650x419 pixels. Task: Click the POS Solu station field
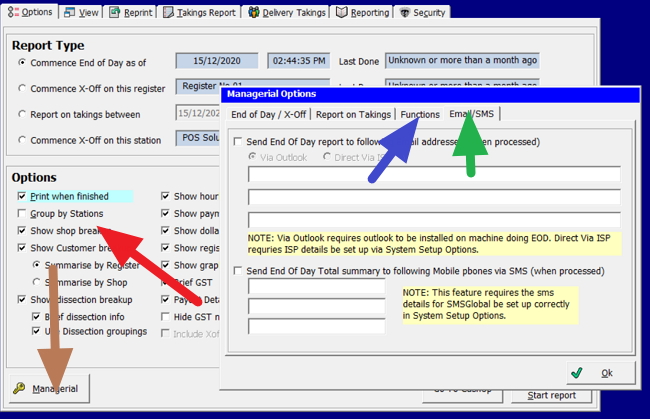point(198,138)
